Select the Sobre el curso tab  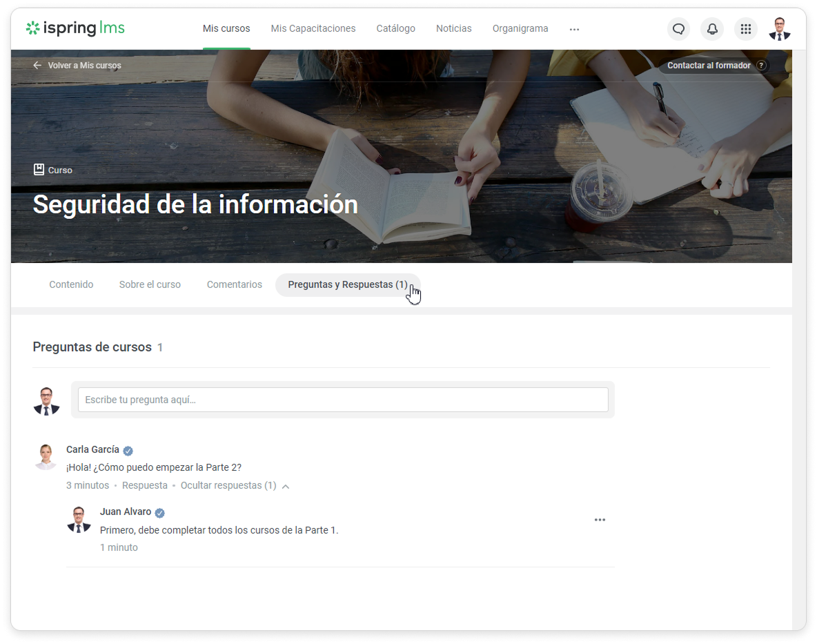click(x=150, y=284)
